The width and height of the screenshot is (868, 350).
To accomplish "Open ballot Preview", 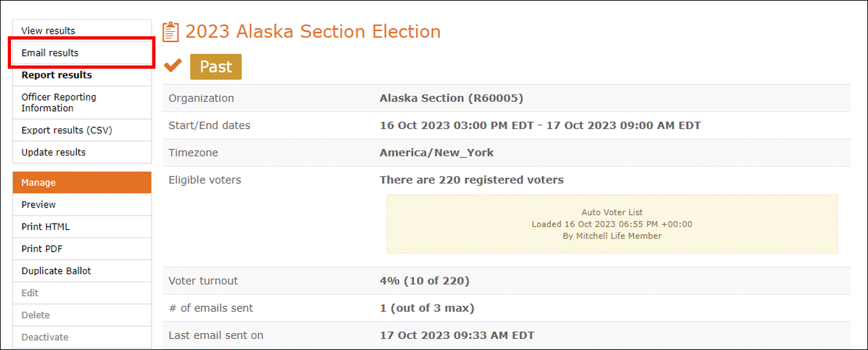I will [82, 205].
